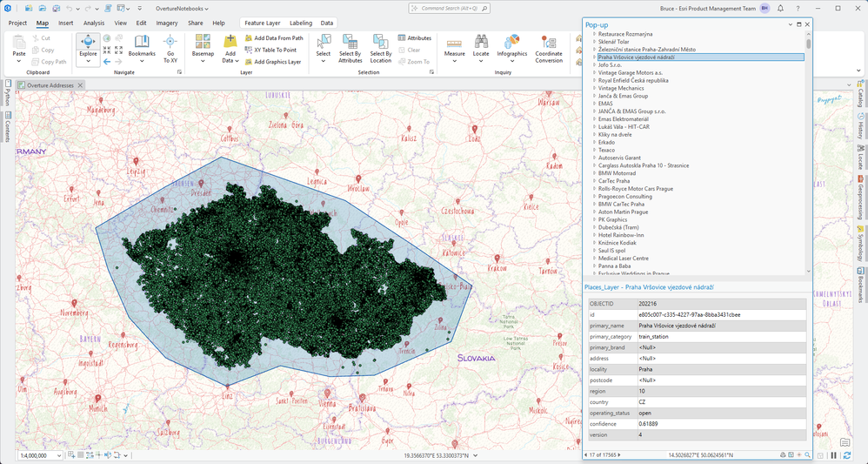Expand the Bookmarks dropdown
Image resolution: width=868 pixels, height=464 pixels.
[x=142, y=60]
